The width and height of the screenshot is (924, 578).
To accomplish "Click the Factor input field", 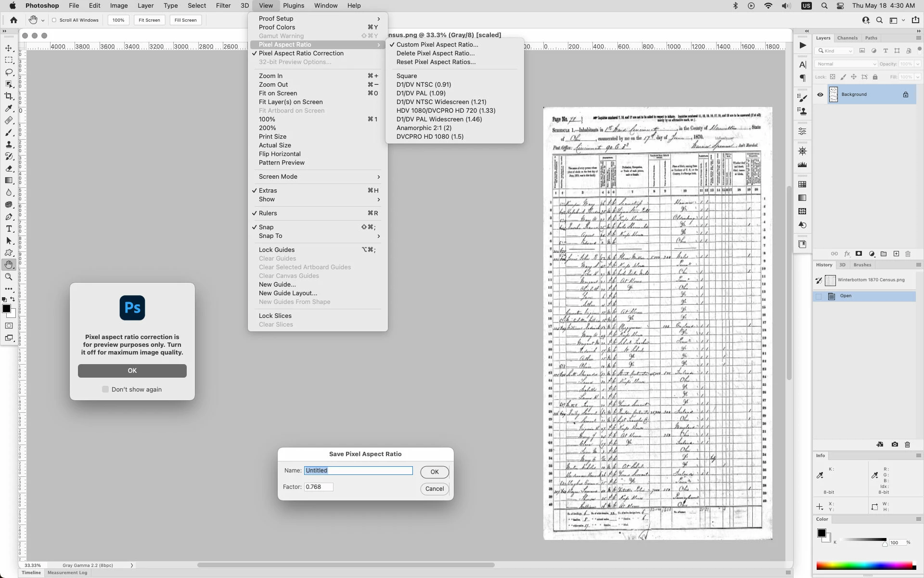I will (319, 487).
